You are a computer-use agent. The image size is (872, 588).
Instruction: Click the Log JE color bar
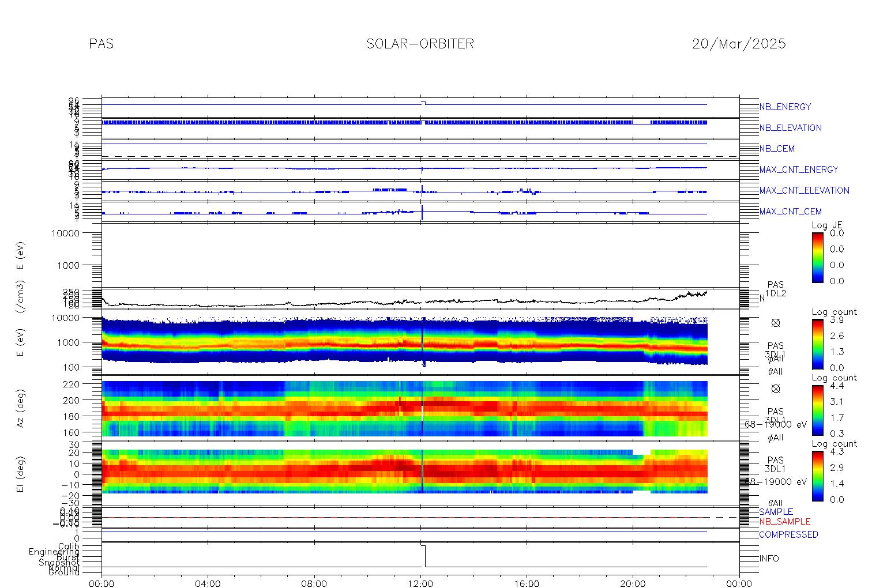coord(817,257)
